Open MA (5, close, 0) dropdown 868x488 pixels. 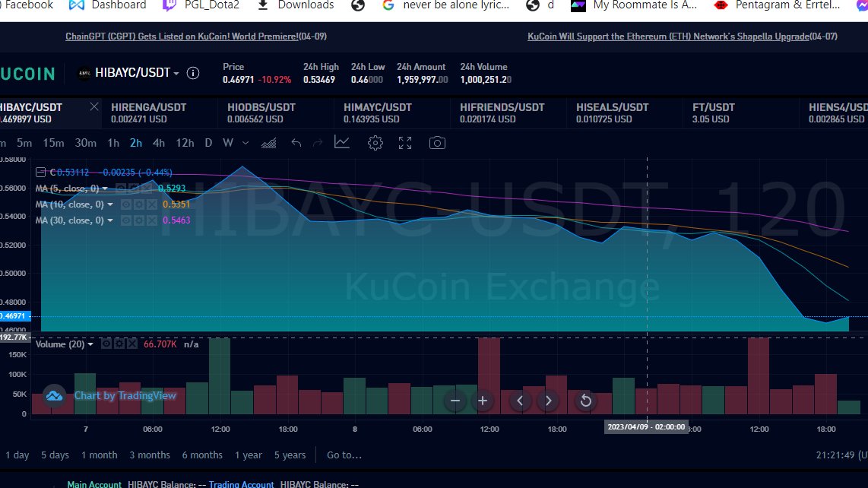105,189
